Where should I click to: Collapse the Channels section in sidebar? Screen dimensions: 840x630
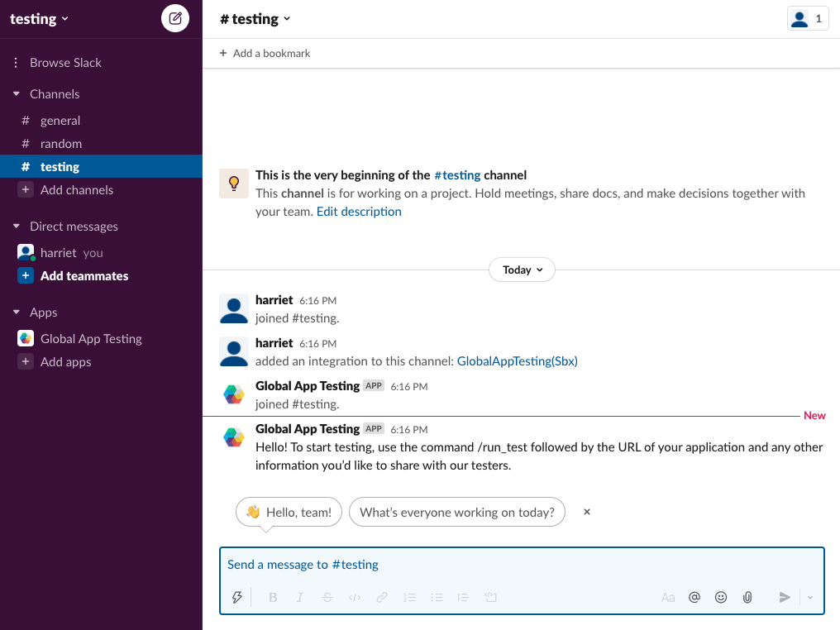[x=16, y=94]
